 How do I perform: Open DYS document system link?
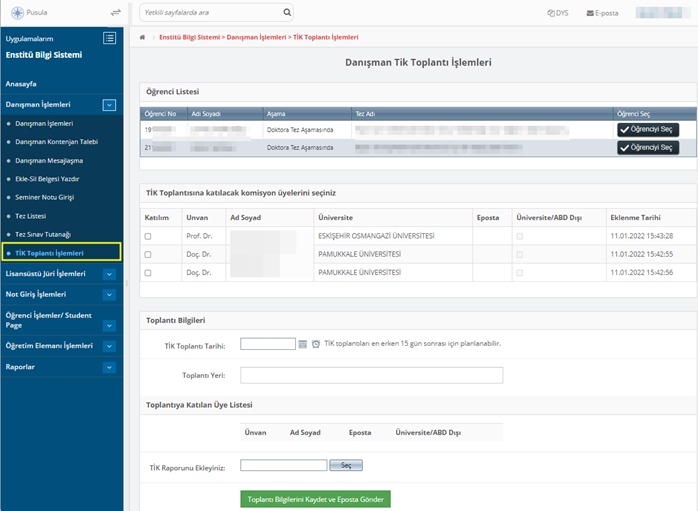click(x=558, y=13)
